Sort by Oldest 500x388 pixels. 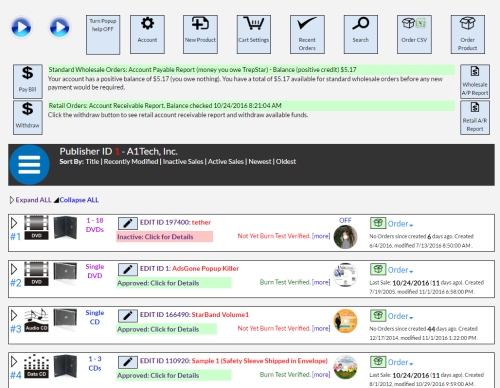286,162
